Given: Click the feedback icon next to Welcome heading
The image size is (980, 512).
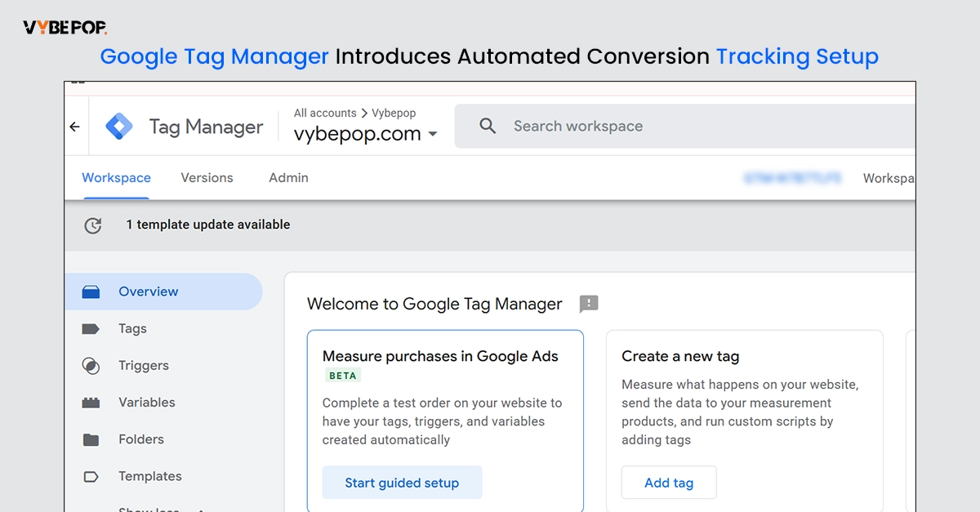Looking at the screenshot, I should pyautogui.click(x=589, y=305).
